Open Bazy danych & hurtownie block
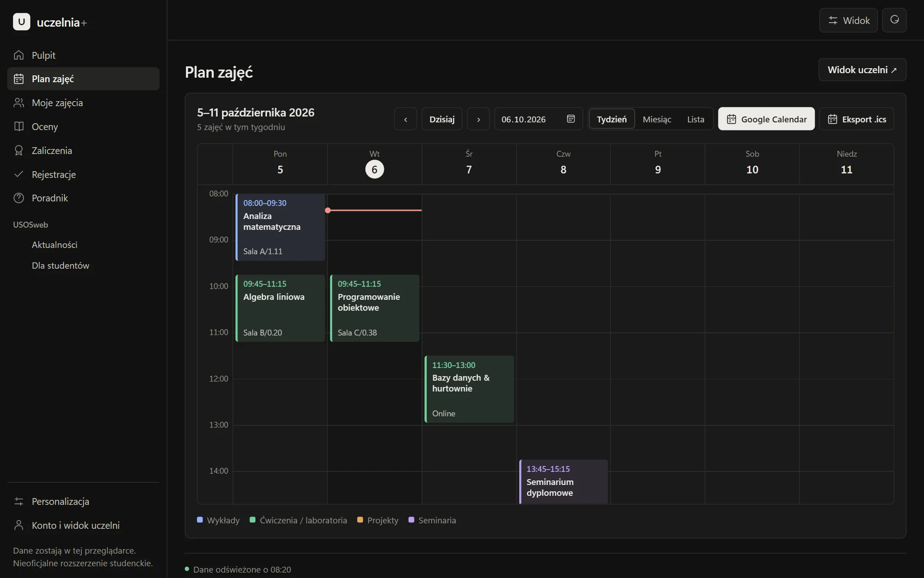The height and width of the screenshot is (578, 924). click(x=469, y=389)
